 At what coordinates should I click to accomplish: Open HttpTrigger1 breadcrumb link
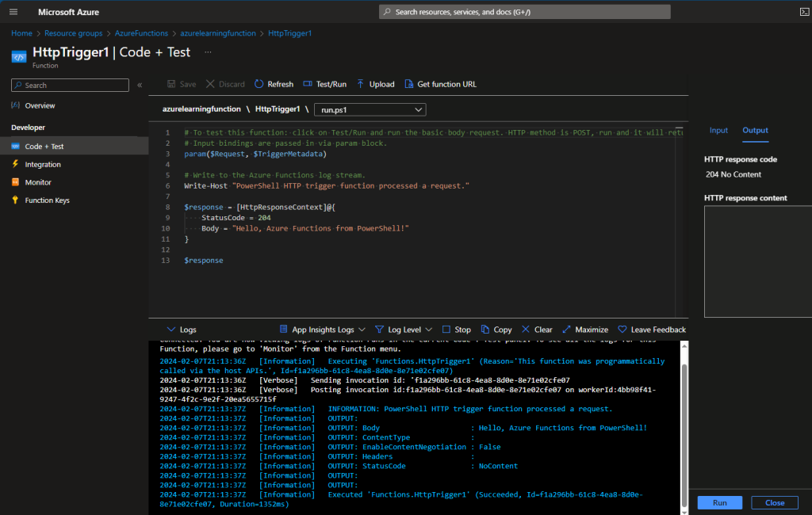coord(290,33)
